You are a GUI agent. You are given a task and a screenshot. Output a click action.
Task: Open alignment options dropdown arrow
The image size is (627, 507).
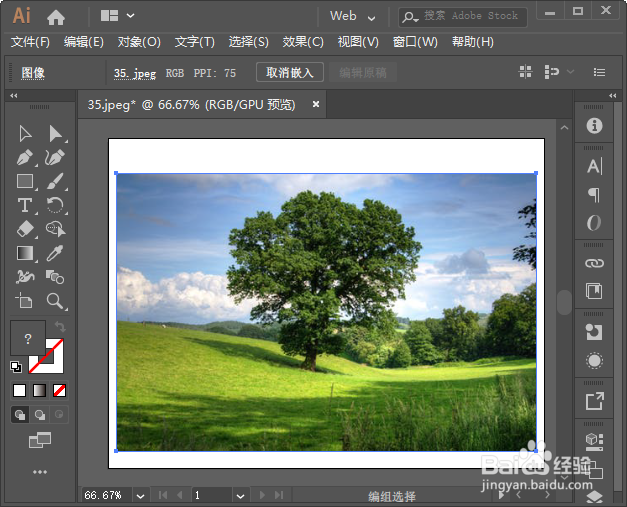coord(571,72)
